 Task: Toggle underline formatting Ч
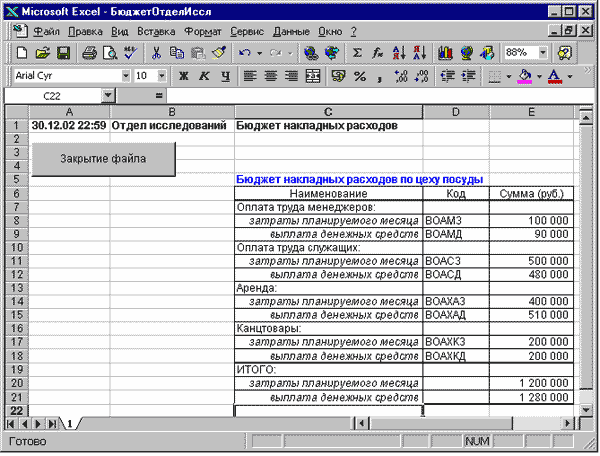pyautogui.click(x=225, y=76)
